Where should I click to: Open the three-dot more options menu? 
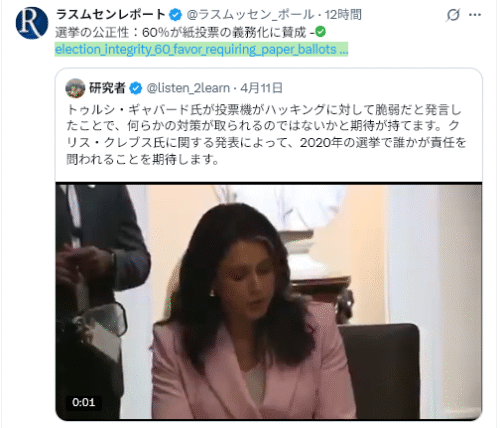(475, 15)
